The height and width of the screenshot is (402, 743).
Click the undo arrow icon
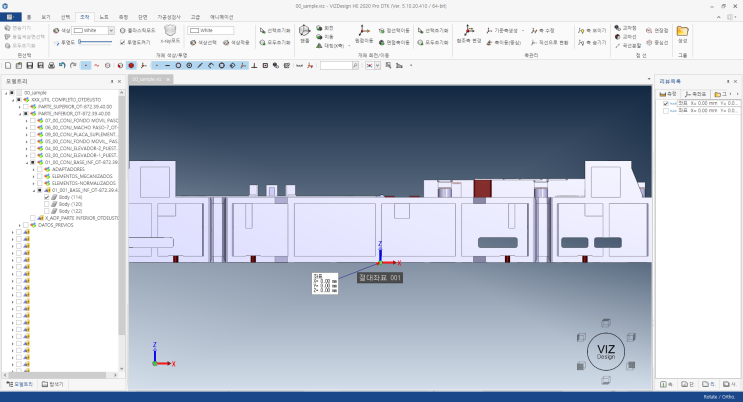62,65
